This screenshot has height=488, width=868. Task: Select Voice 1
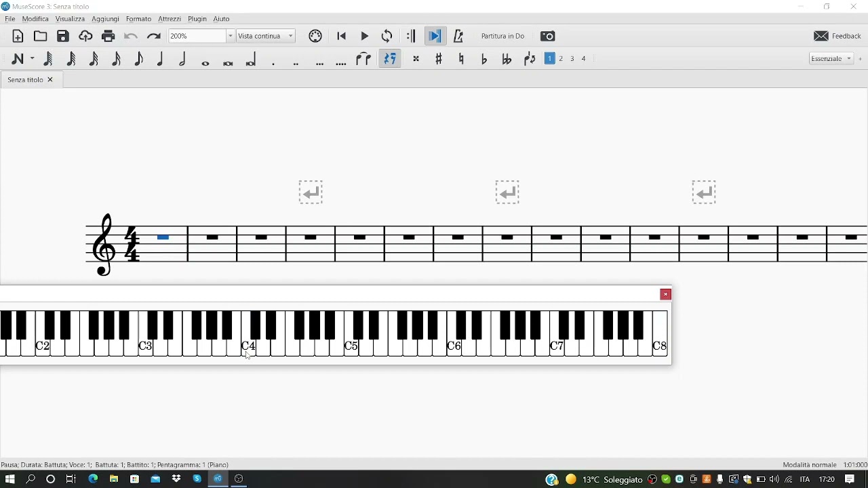click(x=551, y=59)
